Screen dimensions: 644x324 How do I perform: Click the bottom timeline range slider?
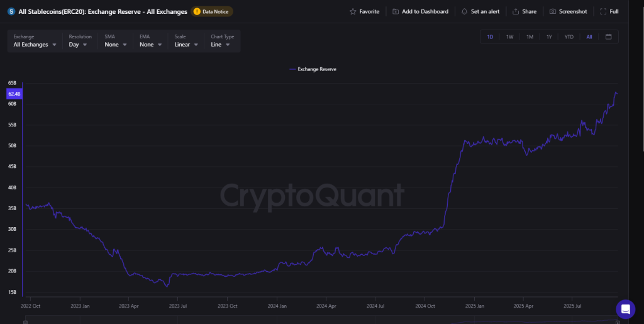click(321, 321)
